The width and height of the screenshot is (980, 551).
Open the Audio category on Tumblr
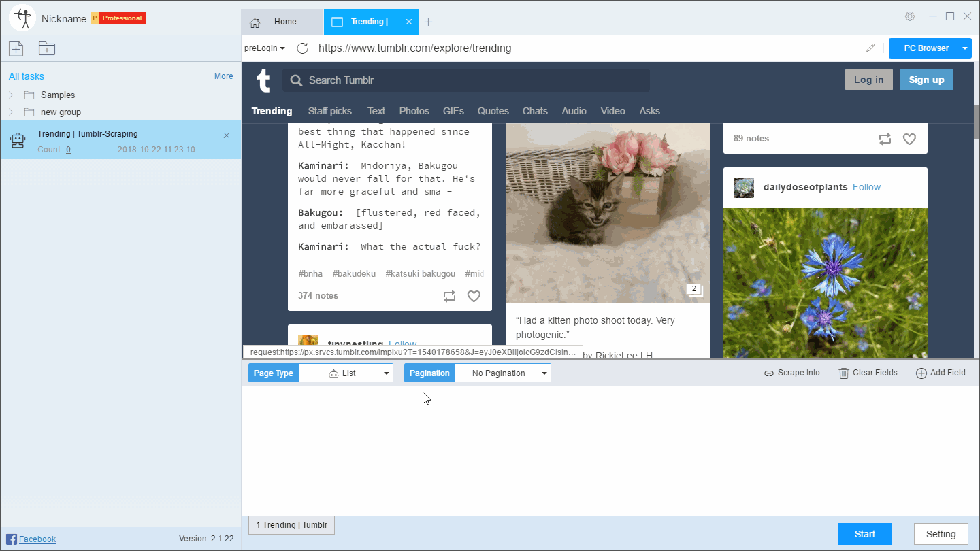[x=574, y=111]
